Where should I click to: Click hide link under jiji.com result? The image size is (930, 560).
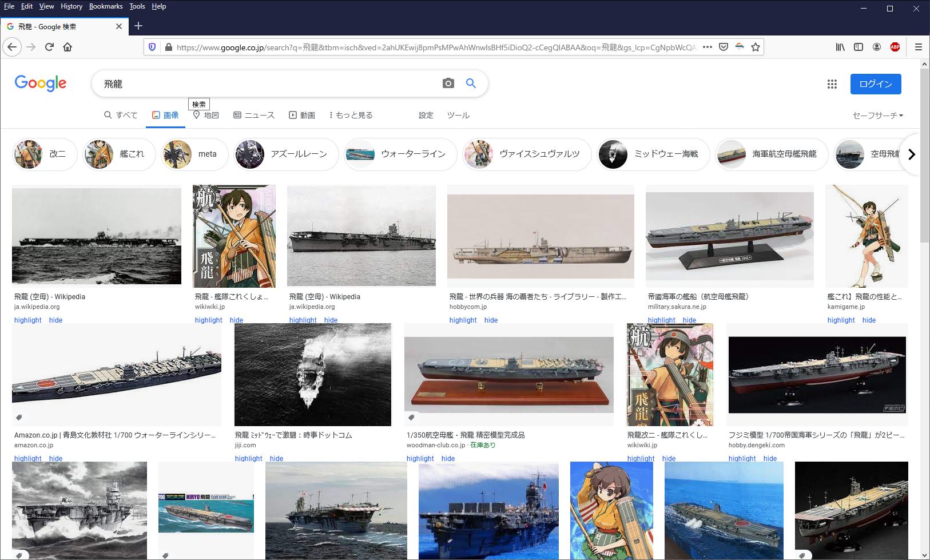[x=276, y=459]
